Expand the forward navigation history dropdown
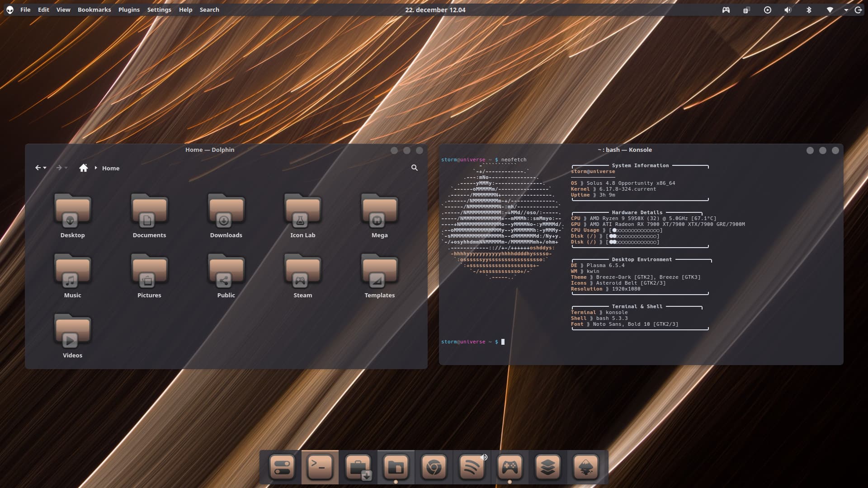The image size is (868, 488). (x=66, y=168)
